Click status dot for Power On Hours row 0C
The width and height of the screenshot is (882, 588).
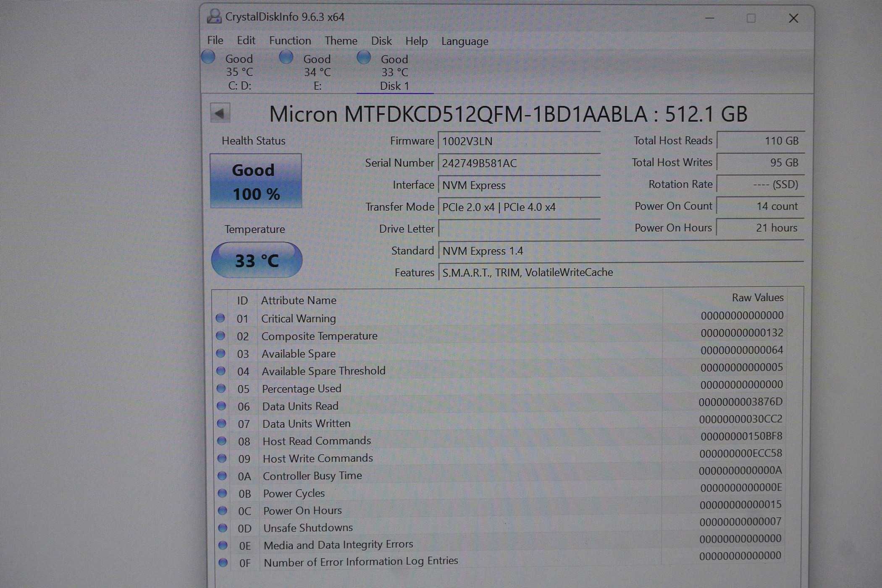coord(223,511)
